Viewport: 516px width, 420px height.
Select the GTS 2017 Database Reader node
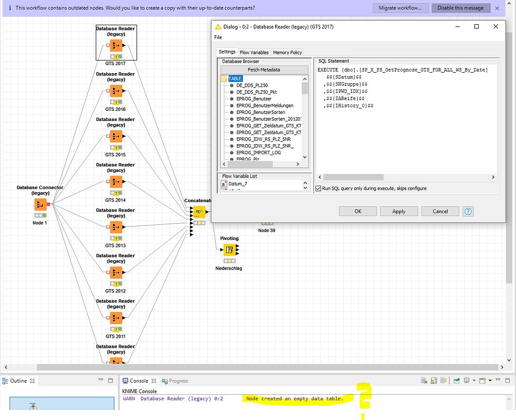(116, 45)
